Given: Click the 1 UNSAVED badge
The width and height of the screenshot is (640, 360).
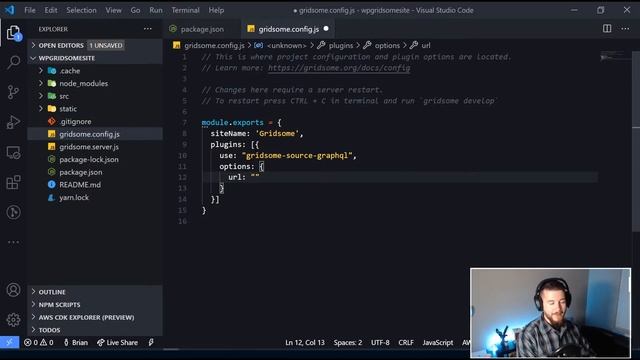Looking at the screenshot, I should click(106, 45).
